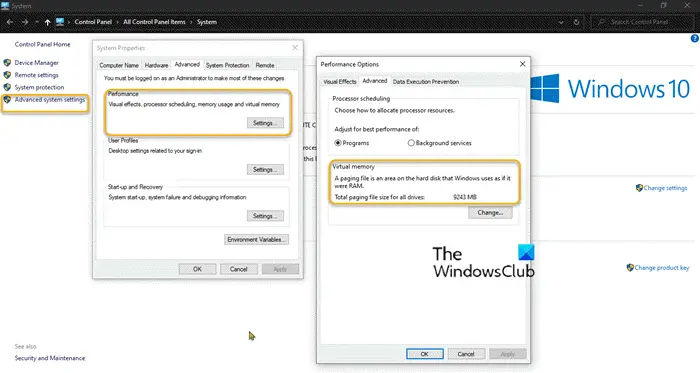
Task: Open the User Profiles Settings button
Action: coord(265,170)
